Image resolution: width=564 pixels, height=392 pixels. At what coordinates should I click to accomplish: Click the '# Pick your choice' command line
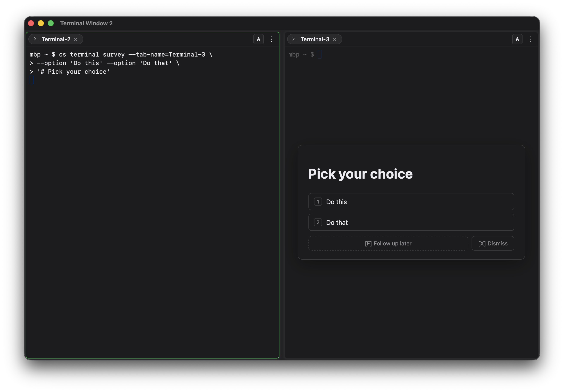tap(70, 72)
